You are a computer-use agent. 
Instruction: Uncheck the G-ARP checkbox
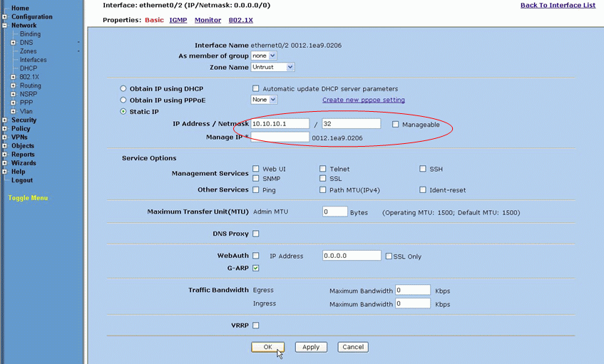click(x=256, y=268)
